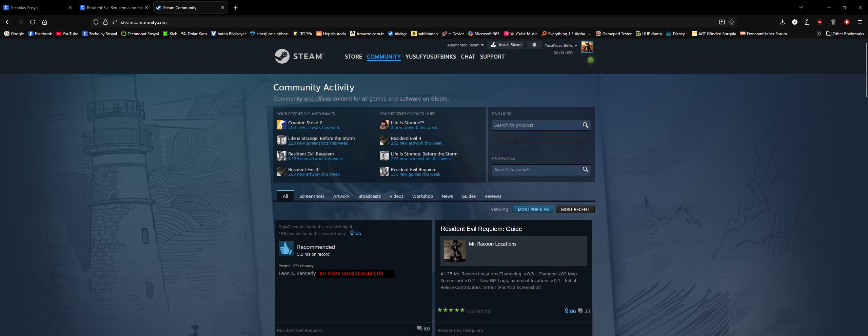
Task: Open Life is Strange™ hub link
Action: [407, 123]
